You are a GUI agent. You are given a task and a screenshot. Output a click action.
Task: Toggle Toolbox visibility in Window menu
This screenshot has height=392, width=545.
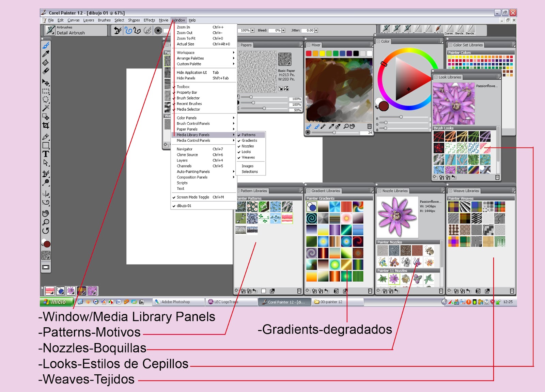click(204, 87)
